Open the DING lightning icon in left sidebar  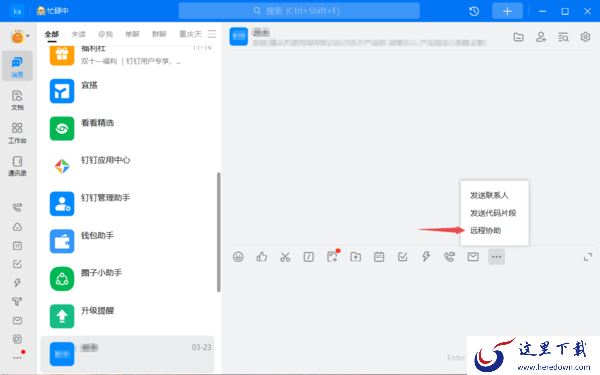(x=17, y=282)
